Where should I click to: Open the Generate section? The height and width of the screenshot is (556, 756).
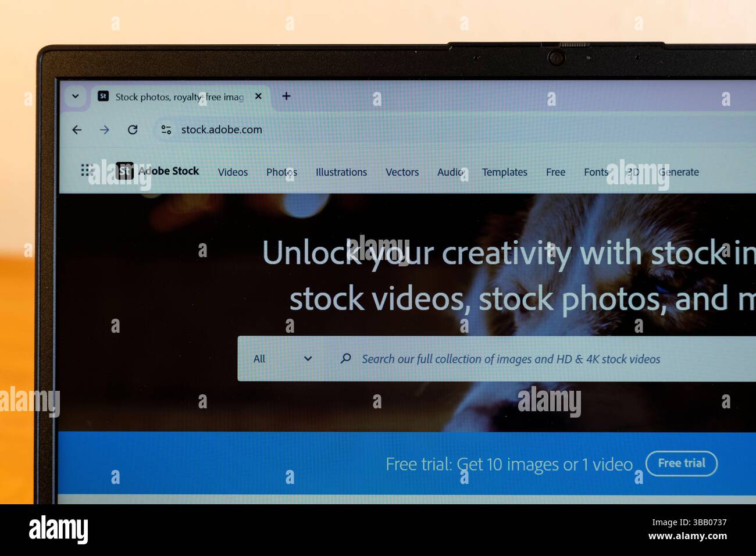click(679, 172)
